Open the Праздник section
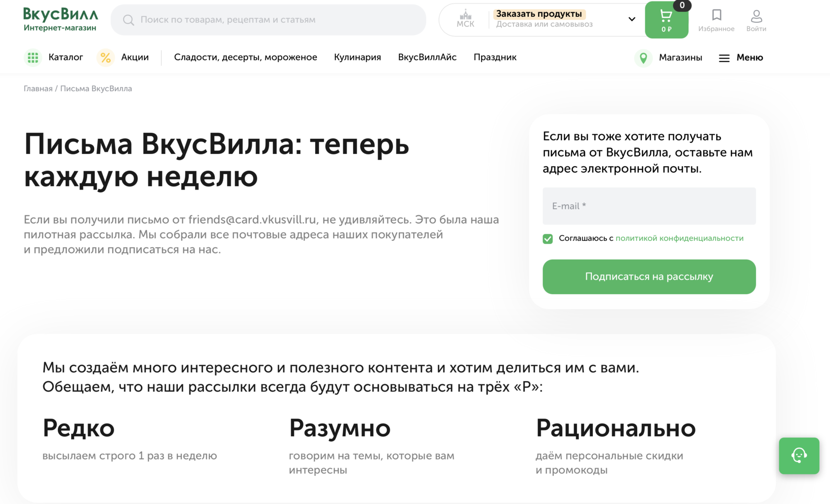 495,57
